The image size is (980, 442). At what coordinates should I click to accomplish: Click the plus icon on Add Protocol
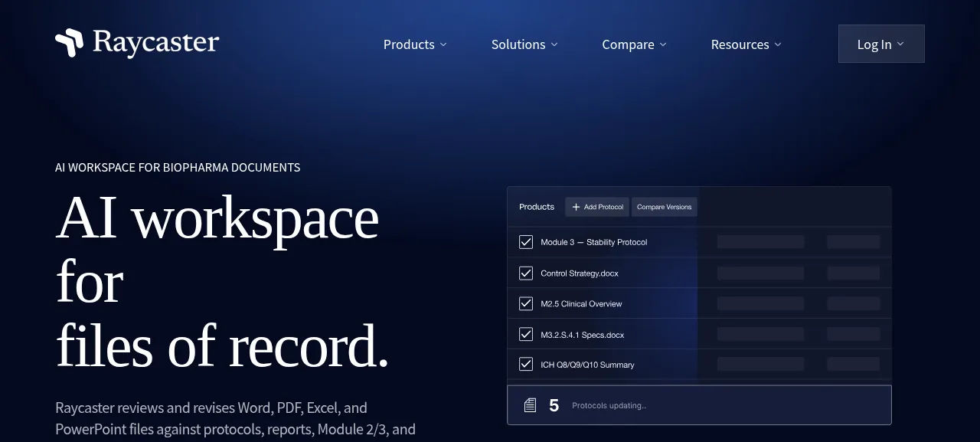point(576,207)
